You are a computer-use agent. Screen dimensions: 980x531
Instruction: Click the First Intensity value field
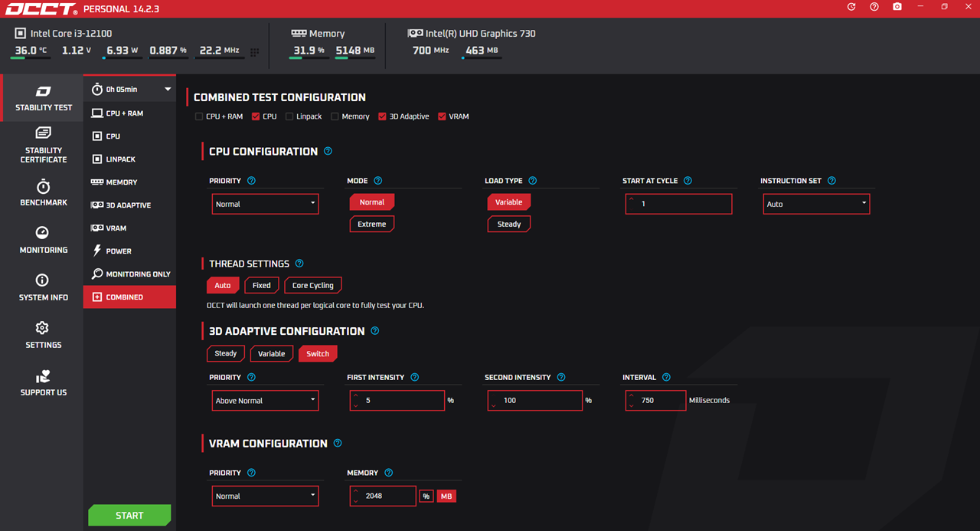tap(397, 401)
